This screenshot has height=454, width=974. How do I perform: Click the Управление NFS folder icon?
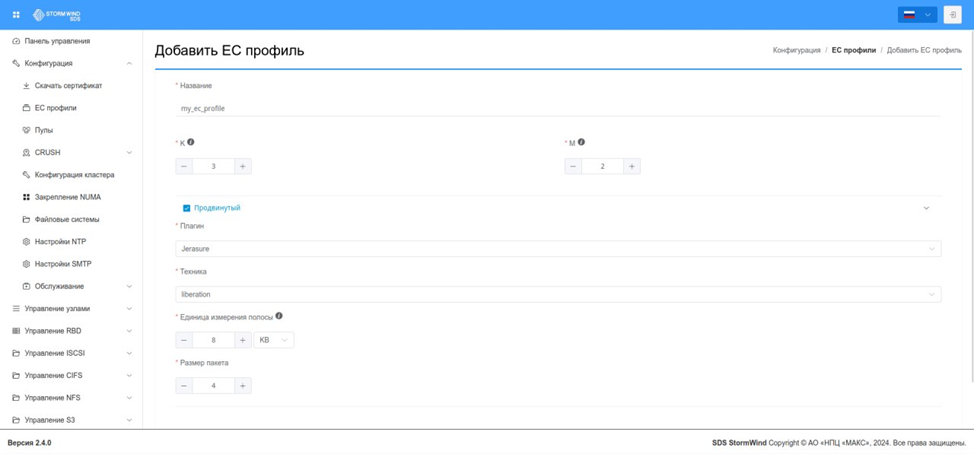click(x=16, y=398)
